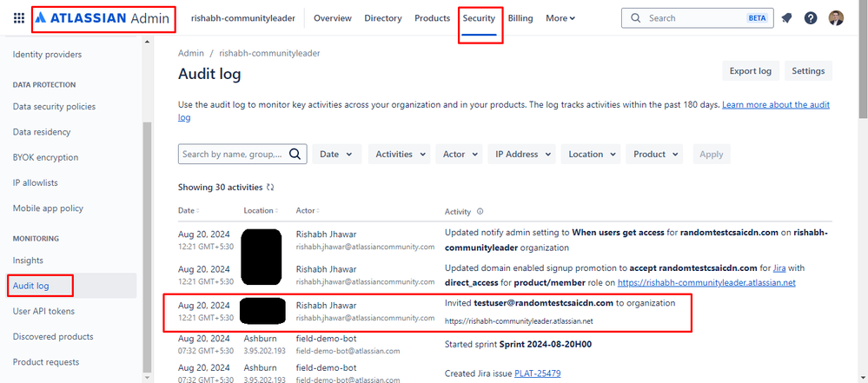This screenshot has width=868, height=383.
Task: Open IP allowlists in sidebar
Action: (x=36, y=182)
